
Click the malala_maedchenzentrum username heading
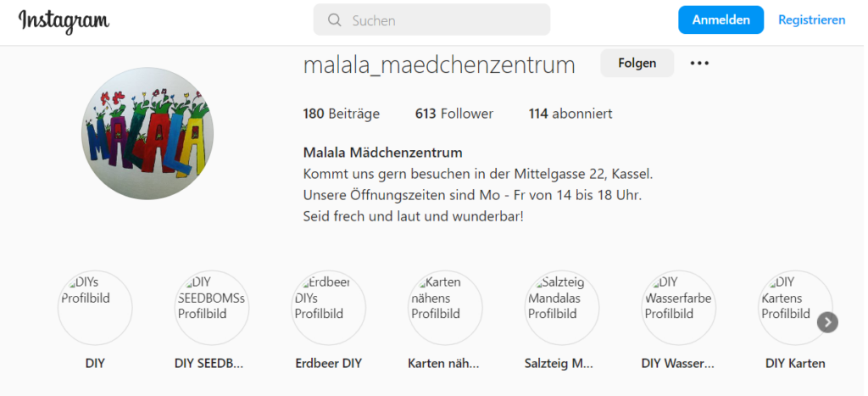[x=439, y=64]
